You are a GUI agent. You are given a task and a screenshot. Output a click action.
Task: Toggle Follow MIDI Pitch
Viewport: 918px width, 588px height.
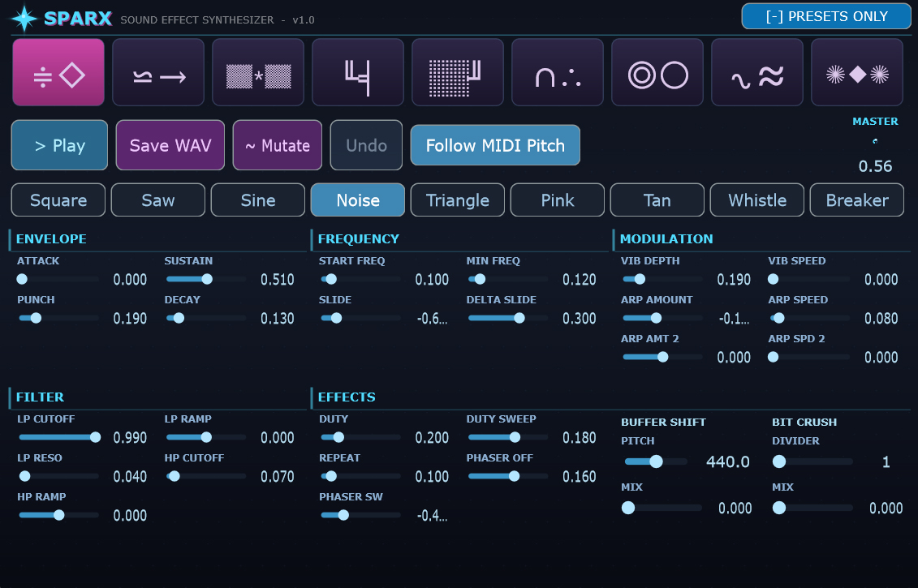coord(495,145)
